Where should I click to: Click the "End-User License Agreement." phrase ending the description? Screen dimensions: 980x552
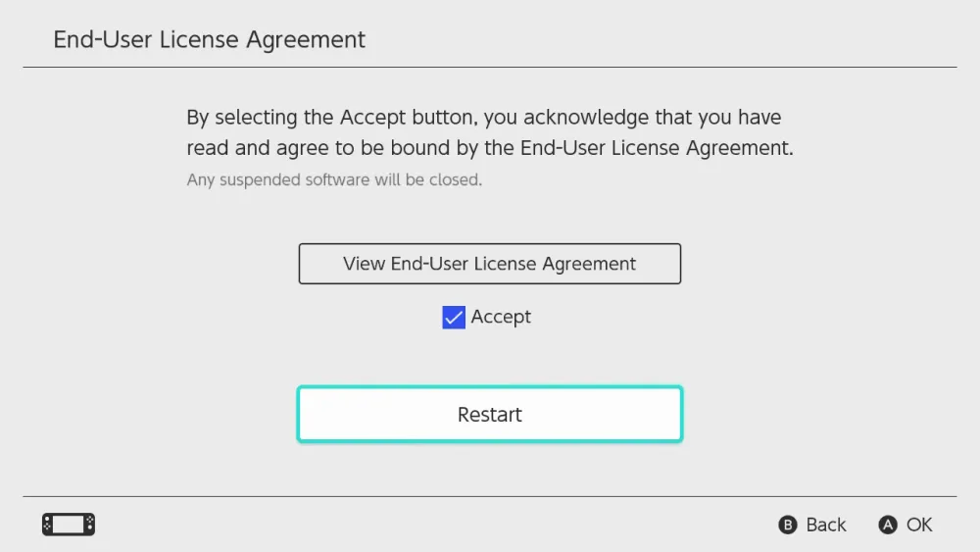666,149
